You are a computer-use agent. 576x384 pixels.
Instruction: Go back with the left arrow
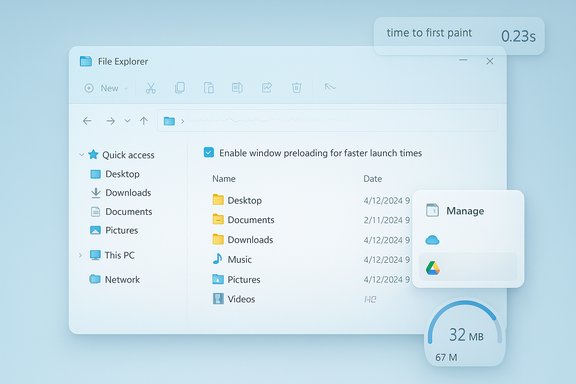[x=87, y=121]
